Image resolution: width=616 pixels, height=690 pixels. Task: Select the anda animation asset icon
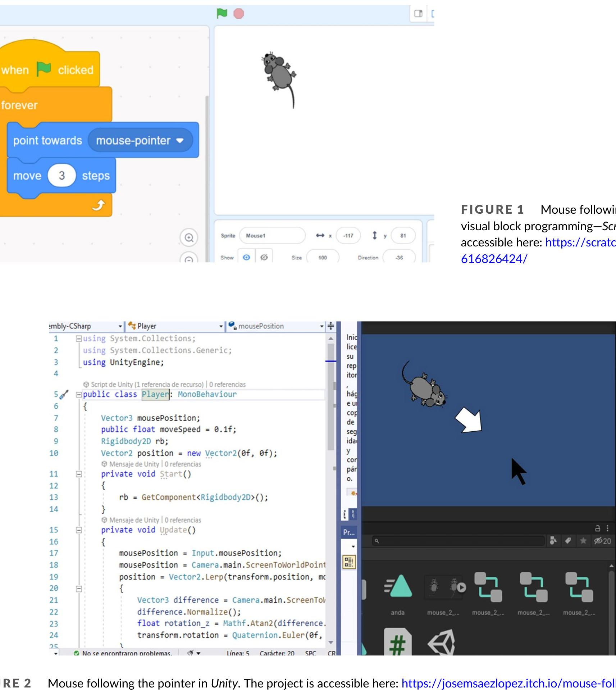398,587
